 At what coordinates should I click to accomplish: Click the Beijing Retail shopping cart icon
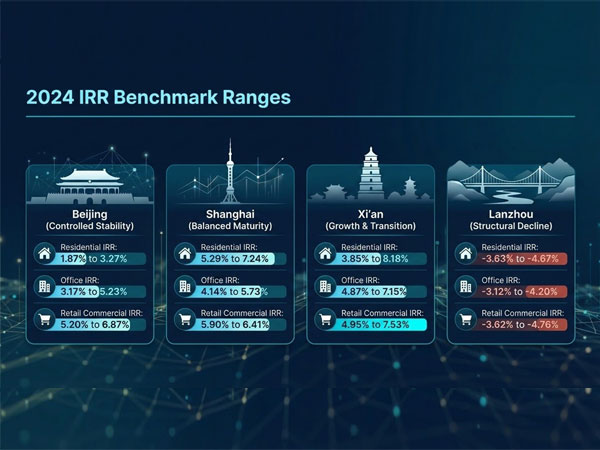pyautogui.click(x=44, y=319)
